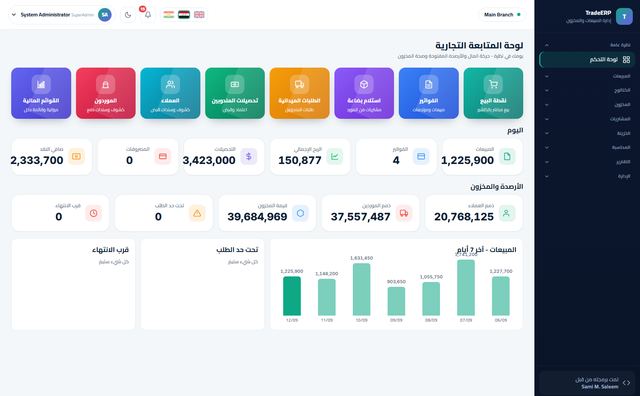Screen dimensions: 640x396
Task: Open the red suppliers icon tile
Action: coord(106,93)
